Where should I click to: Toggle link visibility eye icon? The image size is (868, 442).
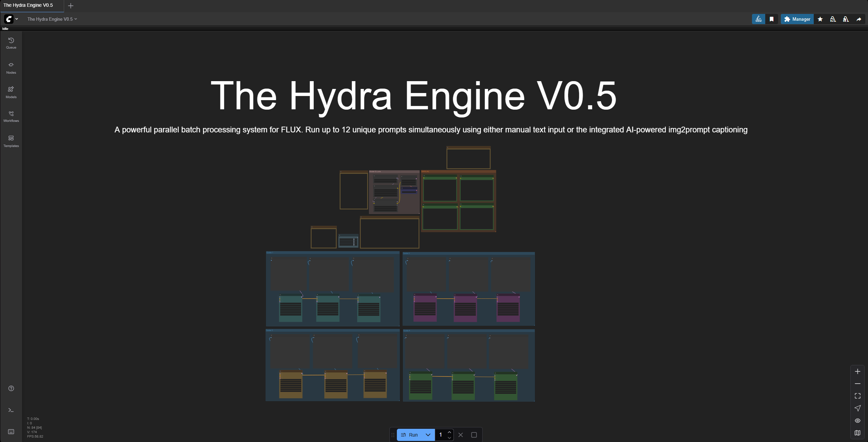pos(857,421)
